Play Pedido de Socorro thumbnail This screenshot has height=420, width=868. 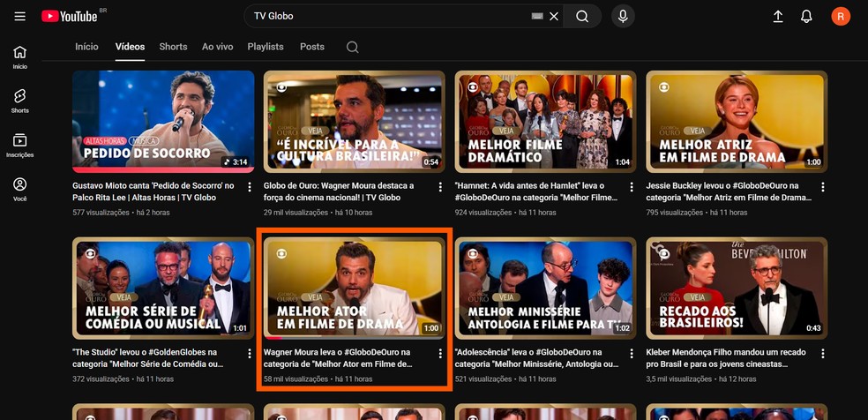163,122
